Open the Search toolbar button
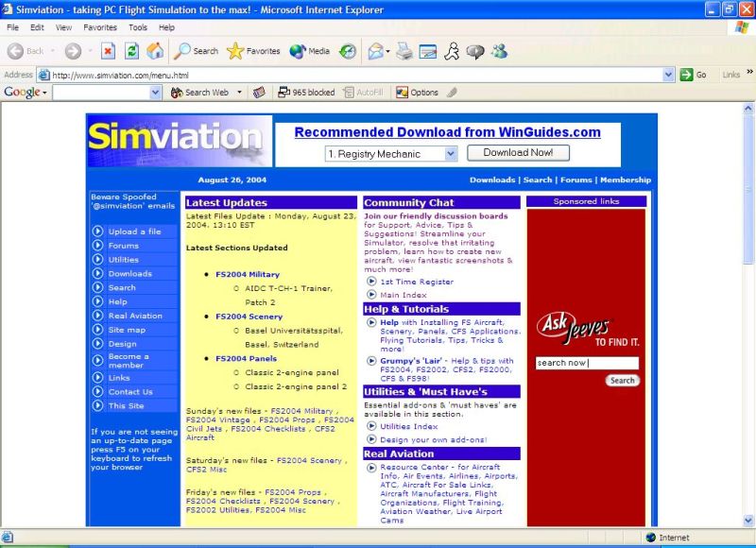 click(x=196, y=51)
